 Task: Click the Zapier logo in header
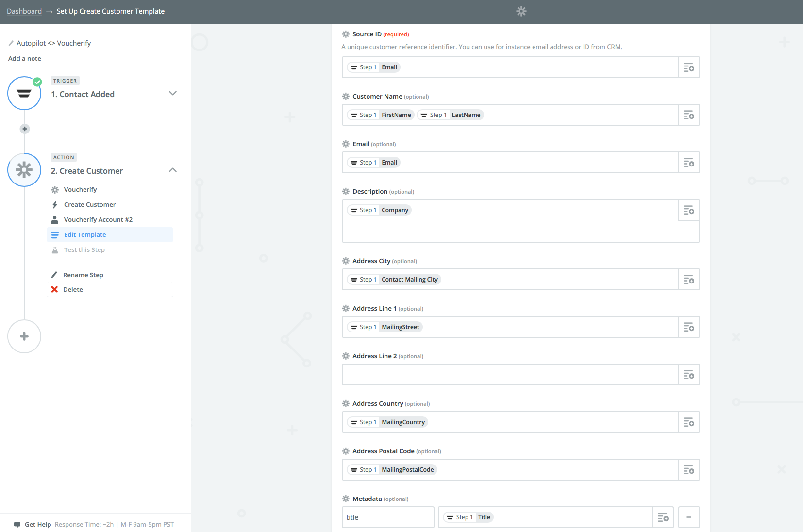[x=521, y=11]
